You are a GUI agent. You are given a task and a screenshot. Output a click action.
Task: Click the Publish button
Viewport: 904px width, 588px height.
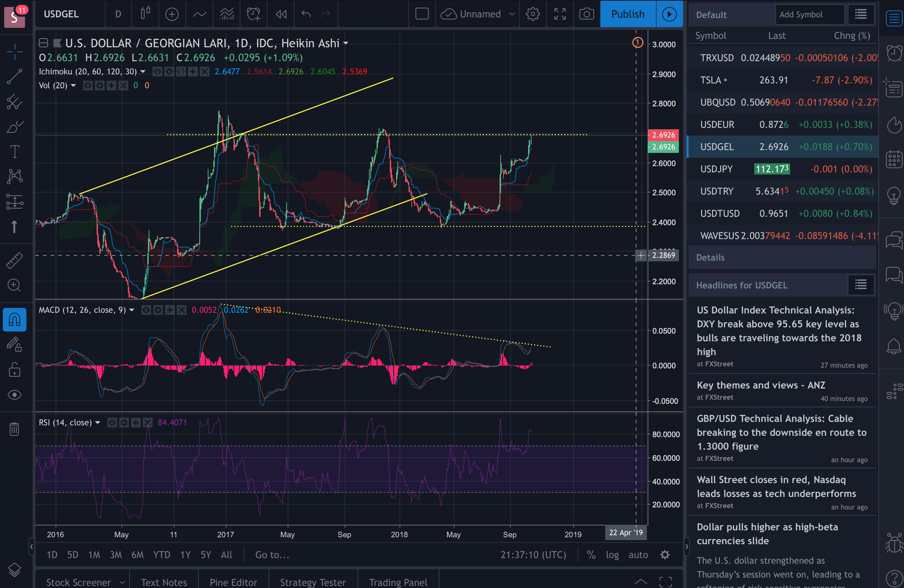627,14
